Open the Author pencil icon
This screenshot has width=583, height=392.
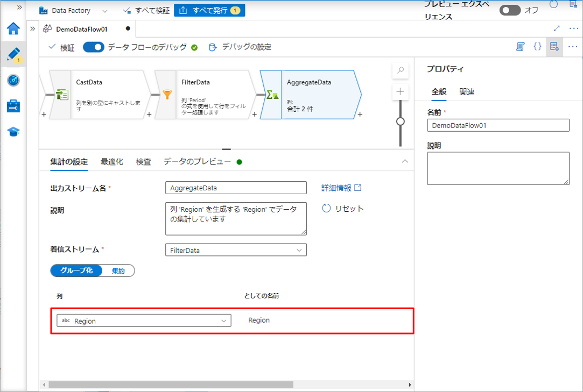13,54
